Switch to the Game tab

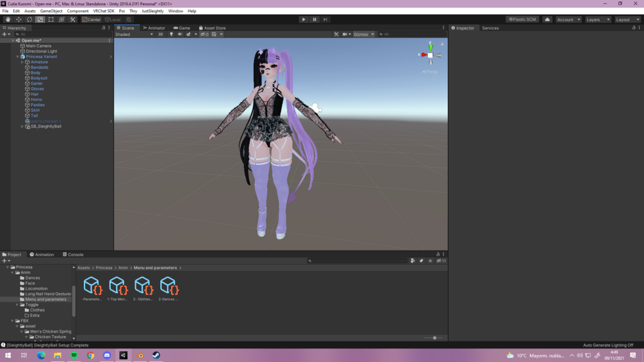pyautogui.click(x=181, y=28)
